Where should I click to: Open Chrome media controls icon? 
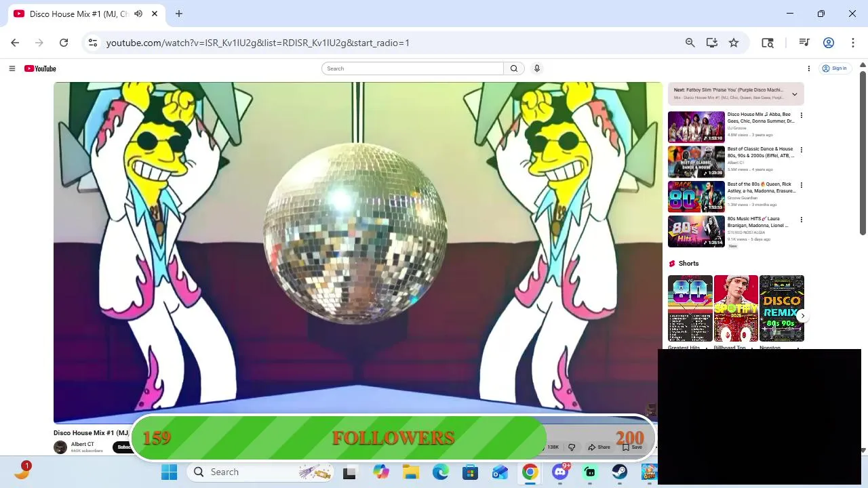[804, 43]
